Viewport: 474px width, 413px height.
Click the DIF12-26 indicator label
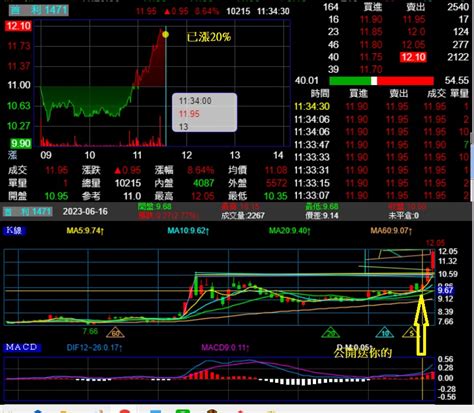(94, 348)
